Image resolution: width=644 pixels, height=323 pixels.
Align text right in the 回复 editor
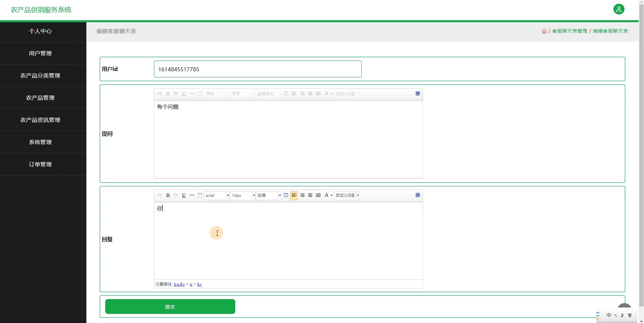click(x=302, y=195)
